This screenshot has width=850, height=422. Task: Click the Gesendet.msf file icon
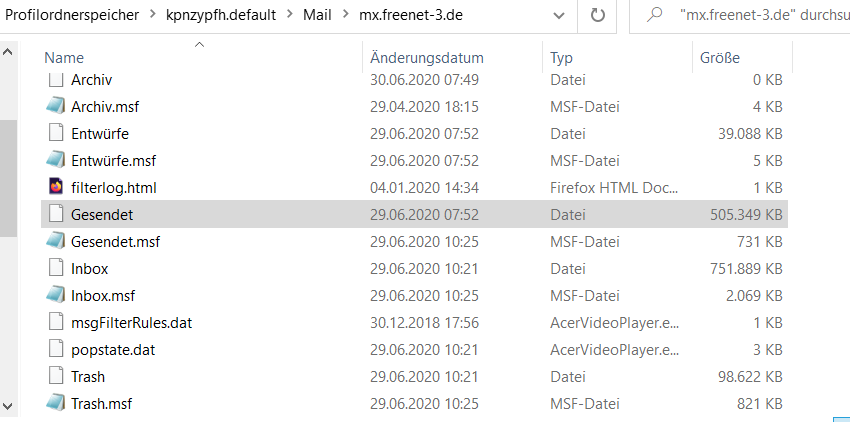coord(55,241)
